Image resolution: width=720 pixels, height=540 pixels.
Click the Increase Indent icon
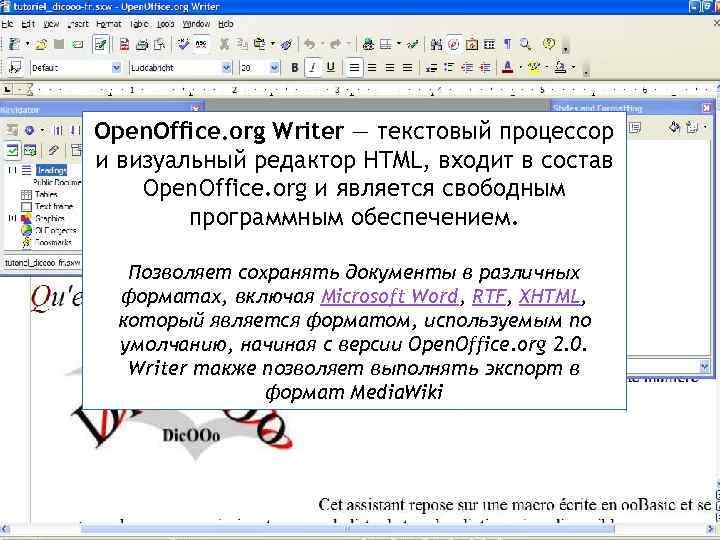pos(485,68)
